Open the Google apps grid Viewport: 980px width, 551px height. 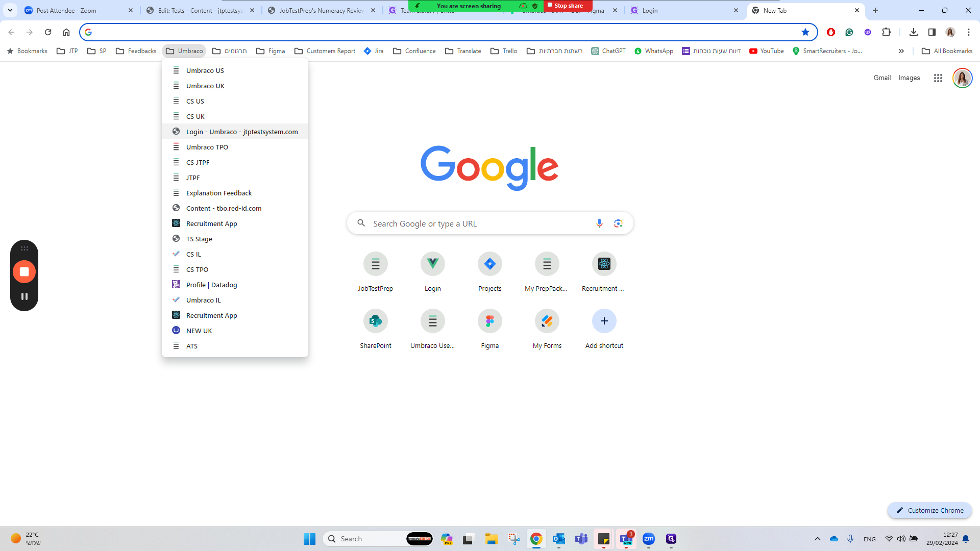(x=938, y=78)
